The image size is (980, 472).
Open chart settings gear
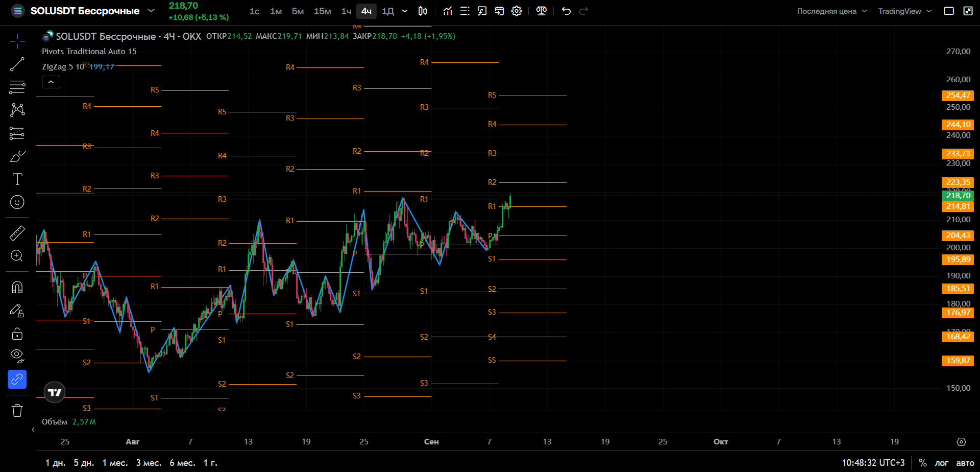pos(517,11)
